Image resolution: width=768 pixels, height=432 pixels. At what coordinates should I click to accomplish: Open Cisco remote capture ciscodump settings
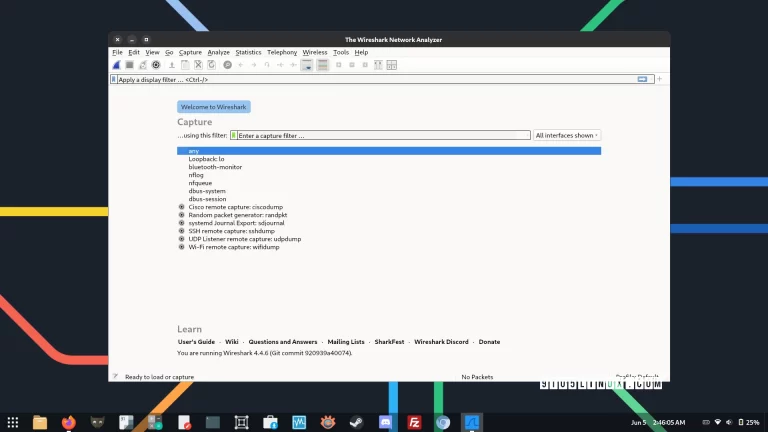(x=182, y=207)
